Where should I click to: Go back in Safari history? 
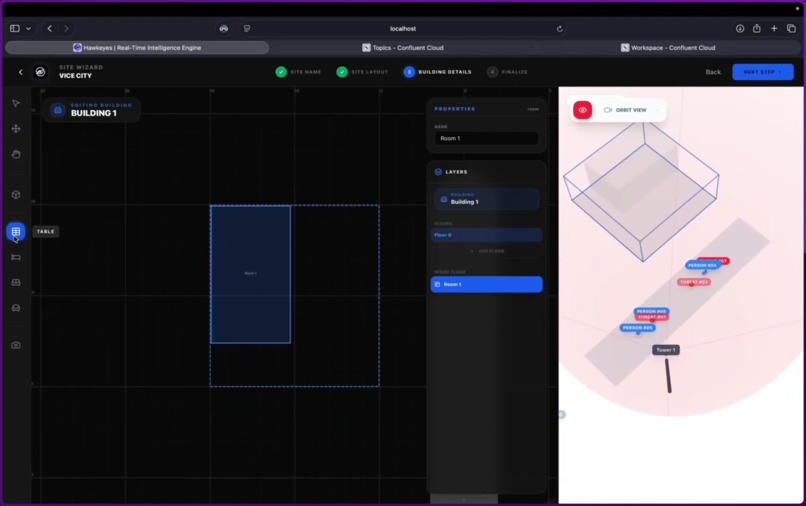click(49, 28)
